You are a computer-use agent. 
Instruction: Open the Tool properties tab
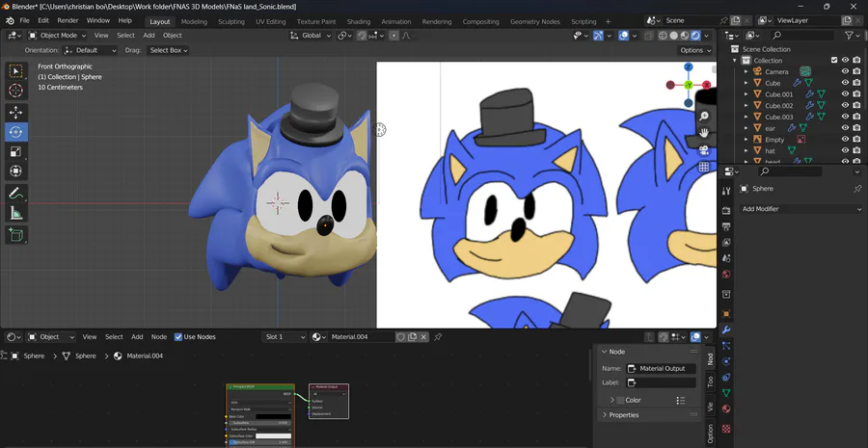[726, 190]
